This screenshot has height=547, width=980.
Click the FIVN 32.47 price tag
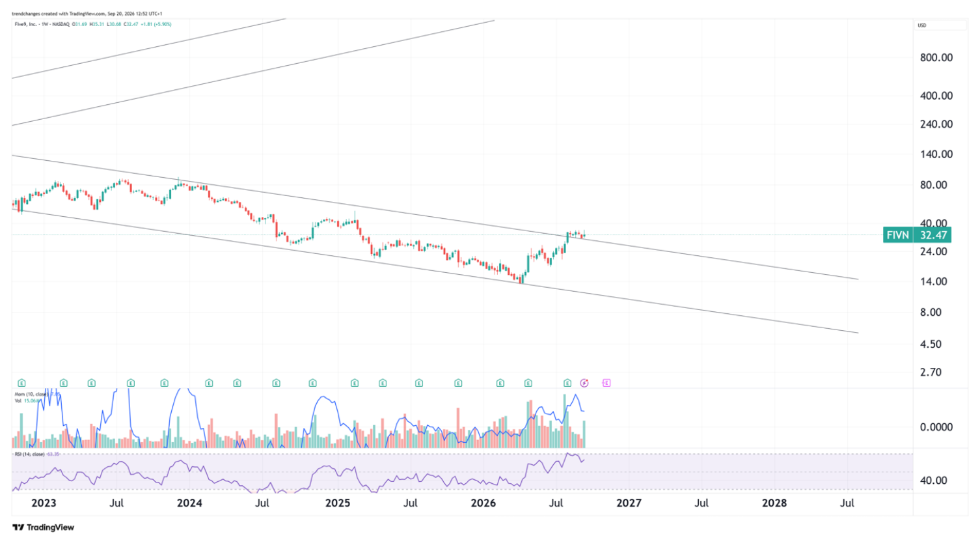point(917,235)
